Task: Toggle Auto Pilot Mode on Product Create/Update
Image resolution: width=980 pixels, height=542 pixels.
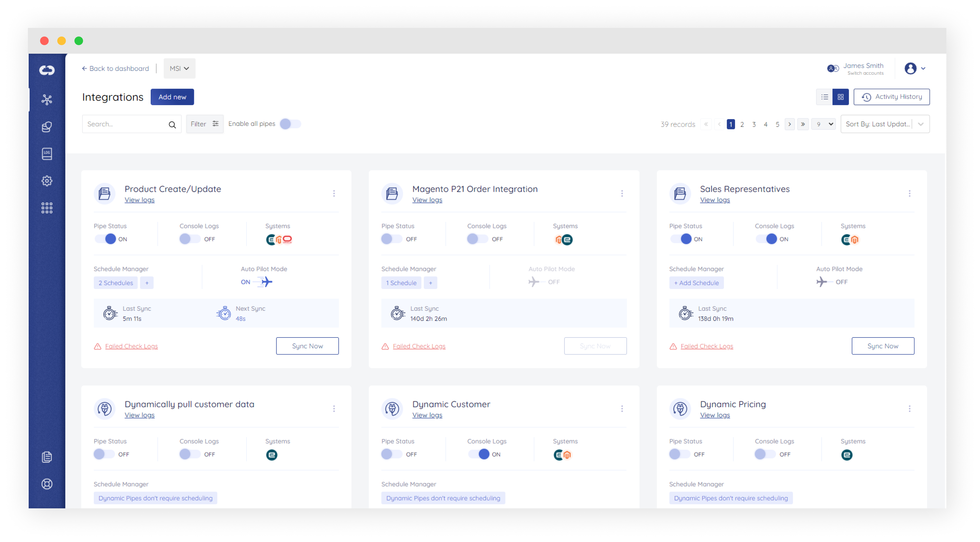Action: click(265, 282)
